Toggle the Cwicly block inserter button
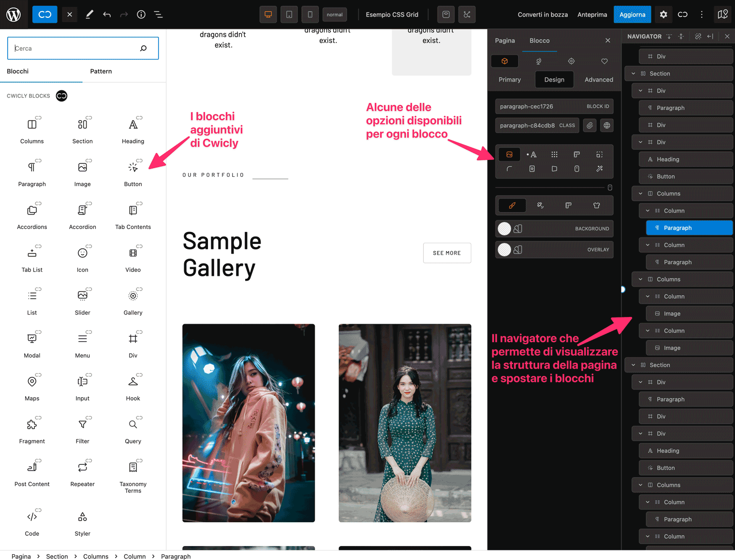 click(45, 14)
